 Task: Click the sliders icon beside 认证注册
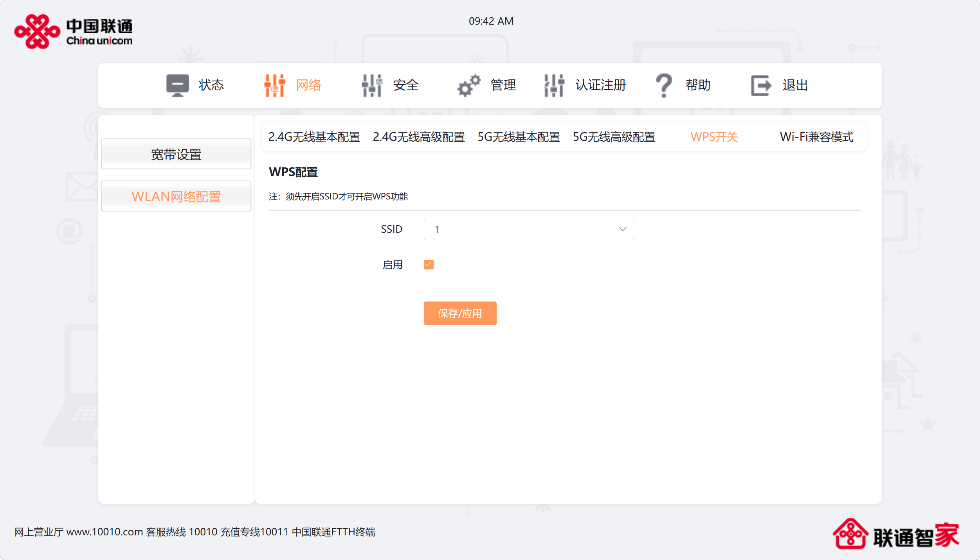click(554, 85)
